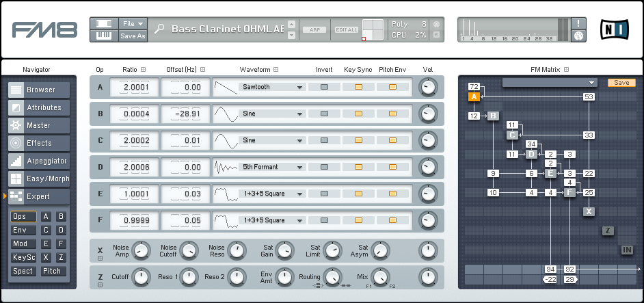Open 1+3+5 Square dropdown for operator F

pos(272,220)
